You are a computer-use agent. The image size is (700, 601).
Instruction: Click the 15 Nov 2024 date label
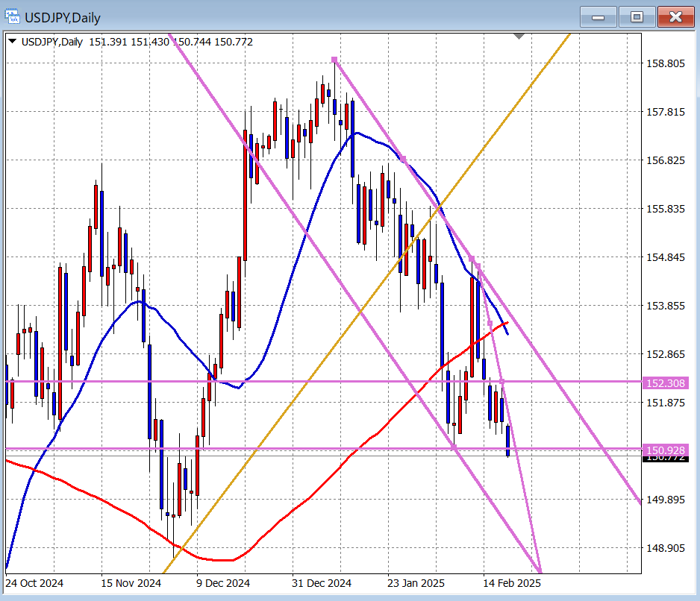pyautogui.click(x=131, y=583)
